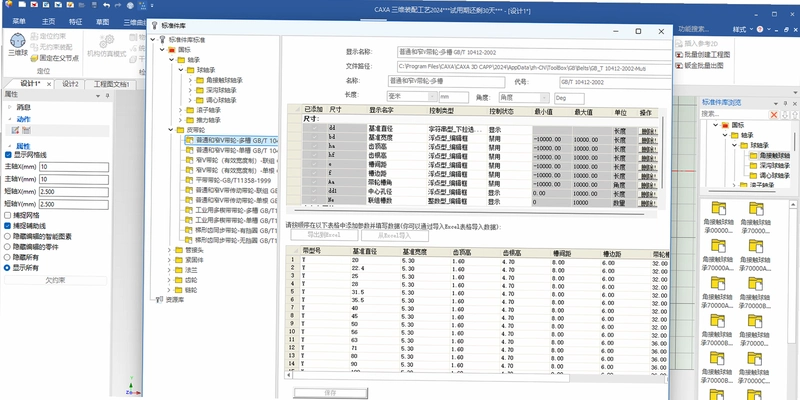Switch to the 设计2 document tab
Image resolution: width=800 pixels, height=400 pixels.
point(70,84)
